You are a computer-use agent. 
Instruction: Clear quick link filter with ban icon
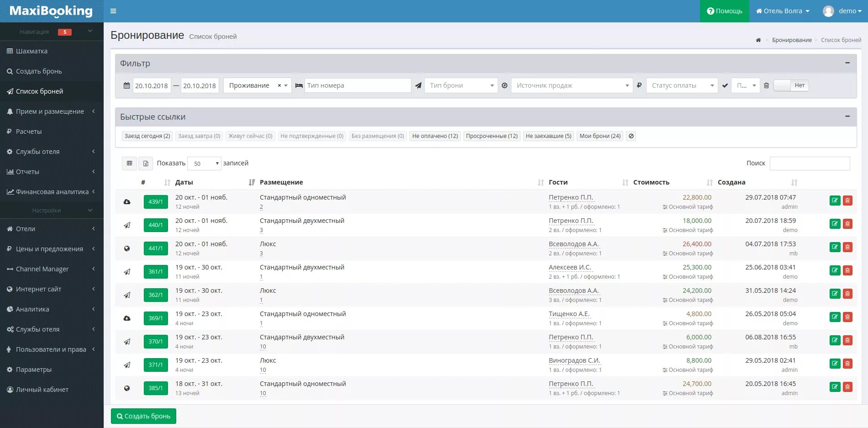pos(631,136)
